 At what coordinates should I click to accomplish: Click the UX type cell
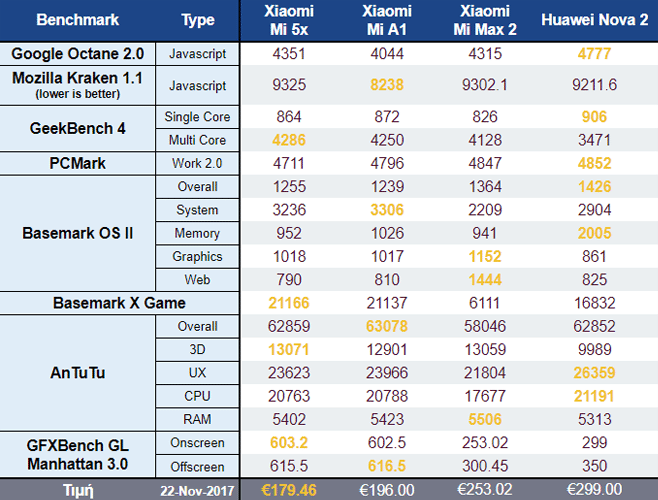[x=197, y=373]
